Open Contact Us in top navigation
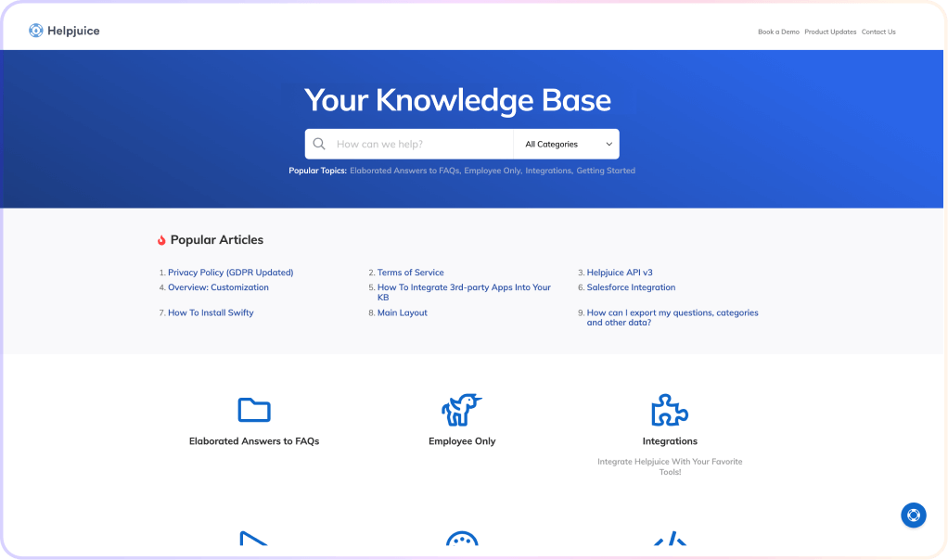This screenshot has height=560, width=948. pyautogui.click(x=878, y=32)
